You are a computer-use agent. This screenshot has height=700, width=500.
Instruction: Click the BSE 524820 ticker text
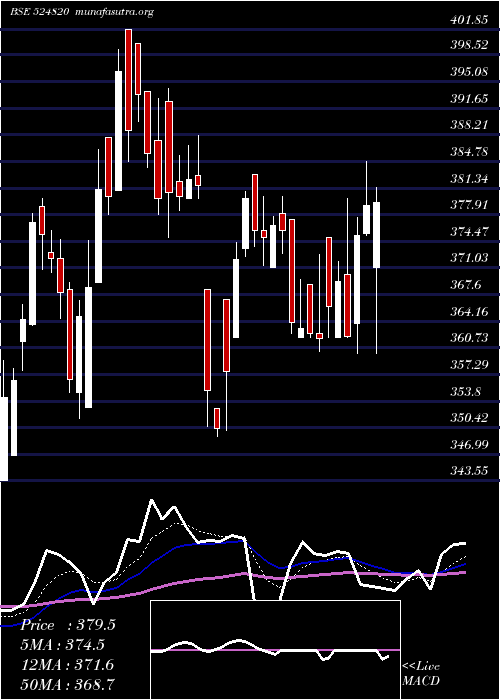(x=39, y=12)
